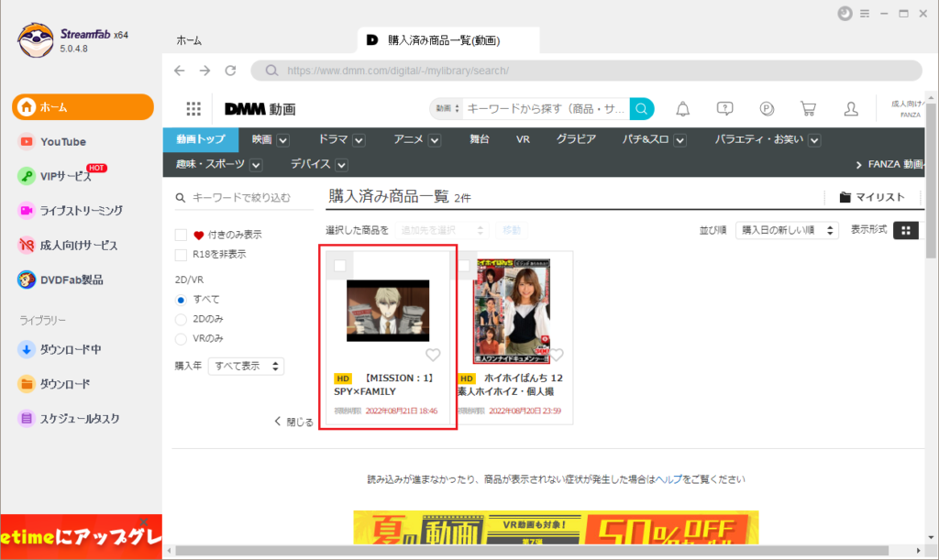This screenshot has width=939, height=560.
Task: Open the マイリスト button
Action: click(x=872, y=197)
